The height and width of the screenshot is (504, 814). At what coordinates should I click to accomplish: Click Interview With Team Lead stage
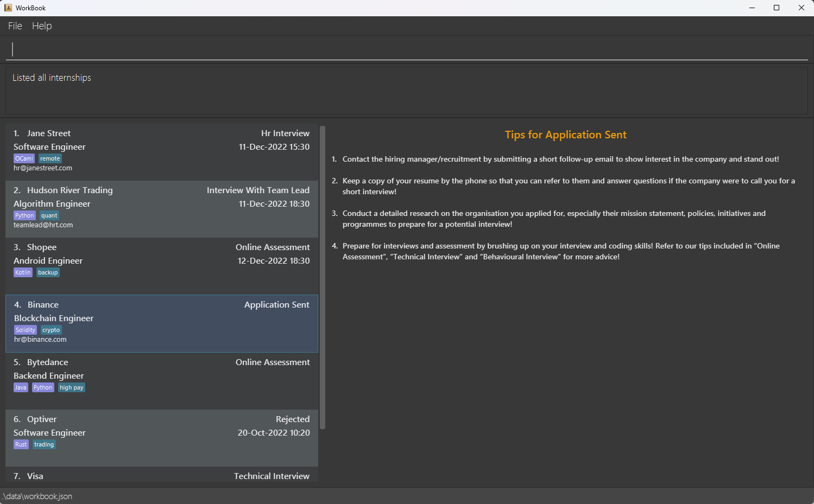click(x=258, y=190)
